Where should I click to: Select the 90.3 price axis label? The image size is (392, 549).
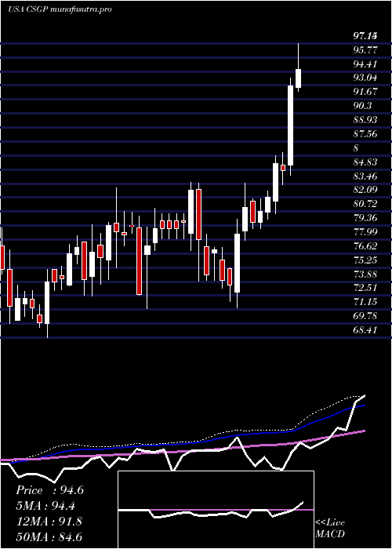362,106
